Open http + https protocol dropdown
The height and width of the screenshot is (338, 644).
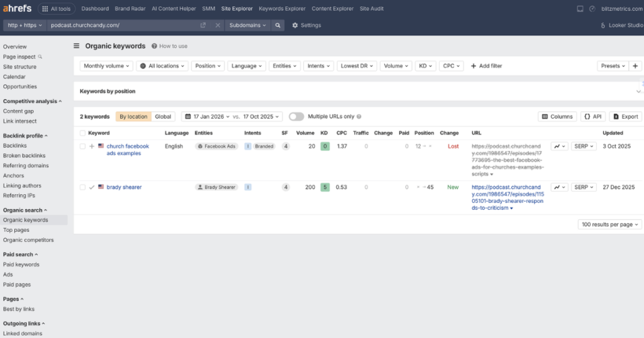pyautogui.click(x=25, y=25)
